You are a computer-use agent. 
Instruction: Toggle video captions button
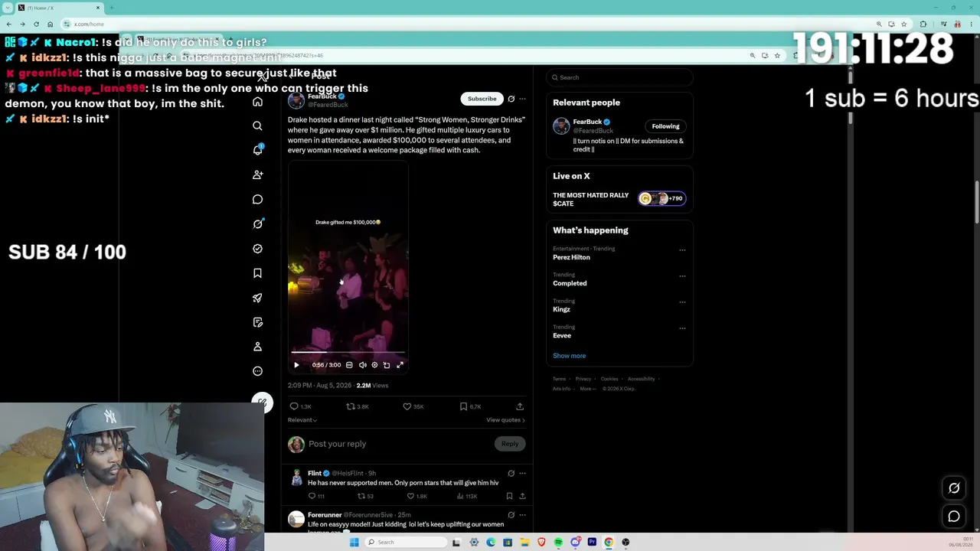tap(349, 365)
